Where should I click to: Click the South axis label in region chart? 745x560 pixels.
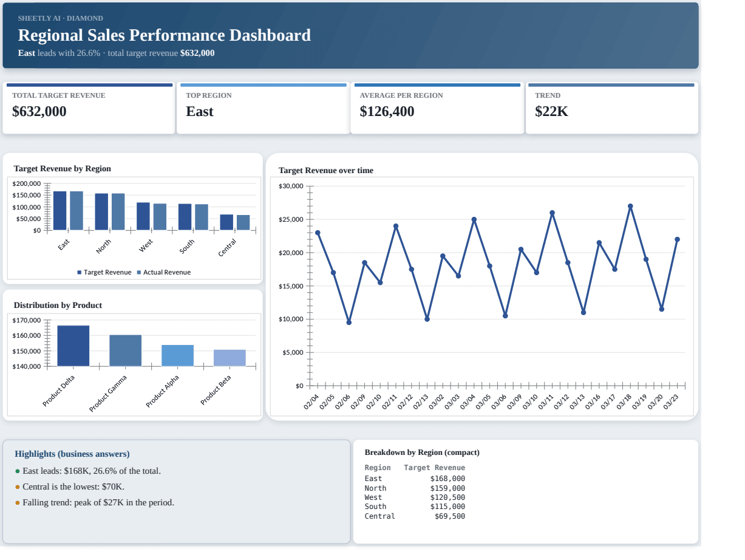point(187,247)
